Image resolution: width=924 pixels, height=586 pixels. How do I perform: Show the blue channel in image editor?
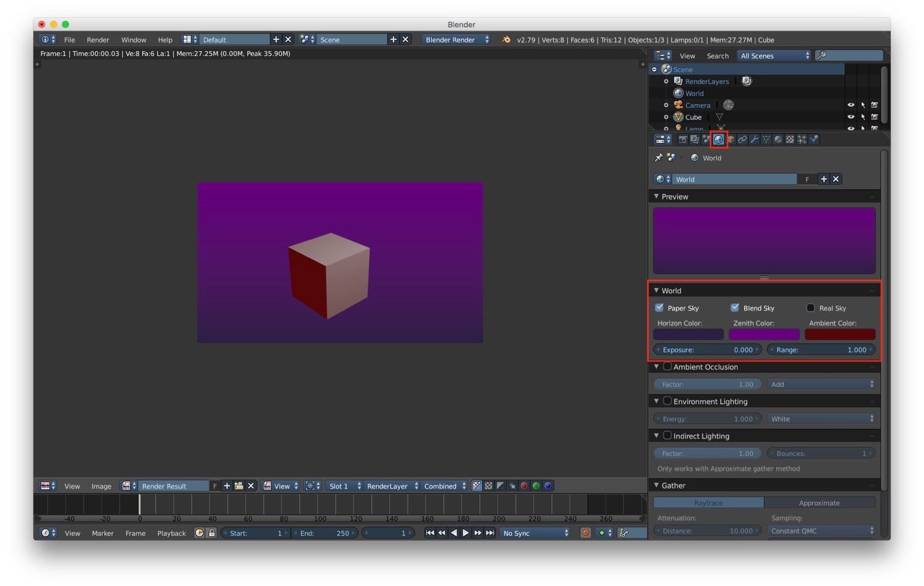[548, 486]
